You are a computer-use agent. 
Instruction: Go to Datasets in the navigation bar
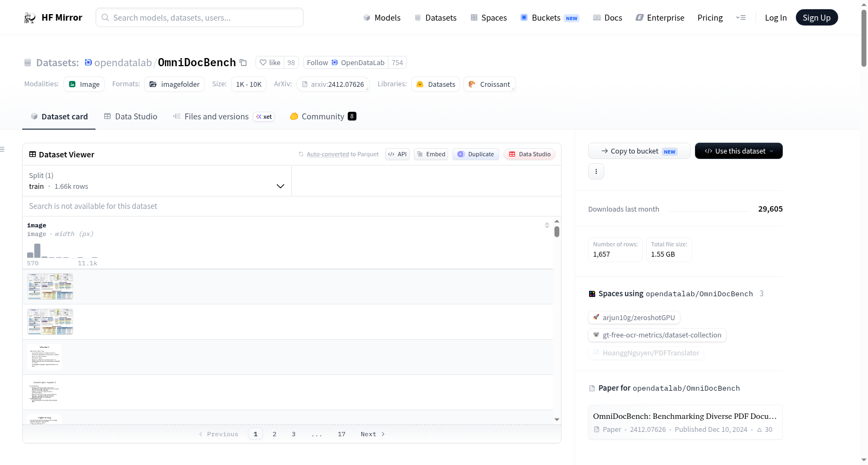[436, 18]
